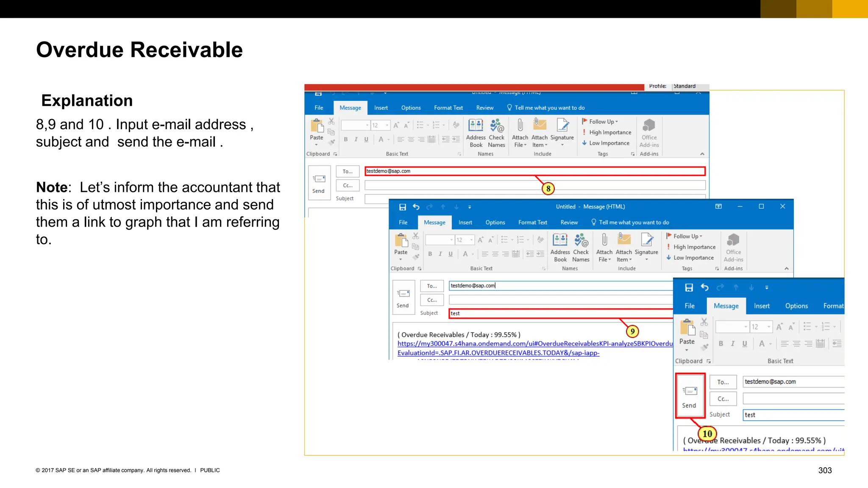This screenshot has height=488, width=868.
Task: Open Customize Quick Access dropdown, middle window
Action: click(x=469, y=207)
